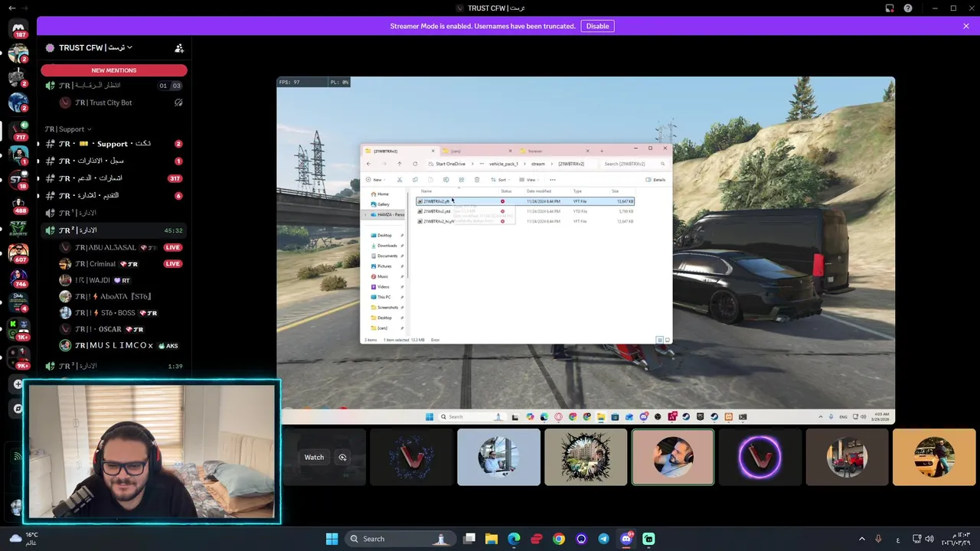
Task: Expand breadcrumb ellipsis in shared Explorer address bar
Action: point(482,164)
